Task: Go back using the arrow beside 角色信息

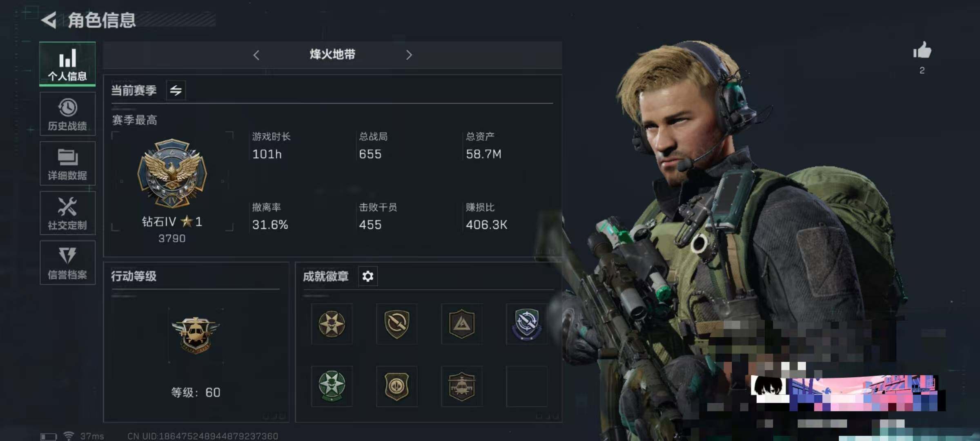Action: click(49, 20)
